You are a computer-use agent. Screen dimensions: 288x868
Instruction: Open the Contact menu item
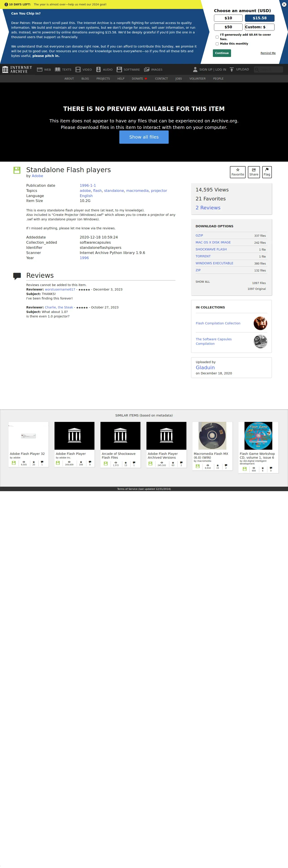point(161,78)
